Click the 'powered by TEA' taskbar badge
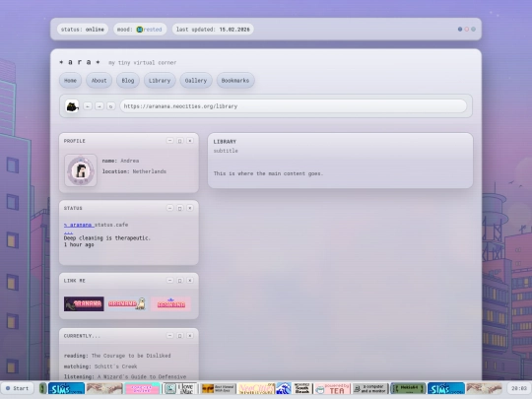532x399 pixels. coord(332,388)
